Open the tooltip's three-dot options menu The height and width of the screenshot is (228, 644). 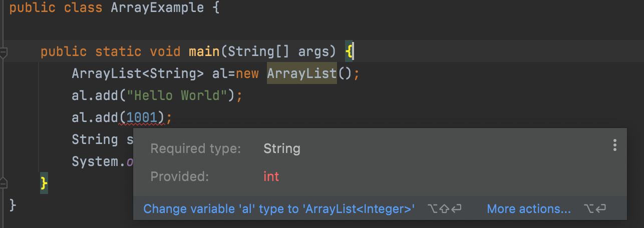pyautogui.click(x=614, y=145)
